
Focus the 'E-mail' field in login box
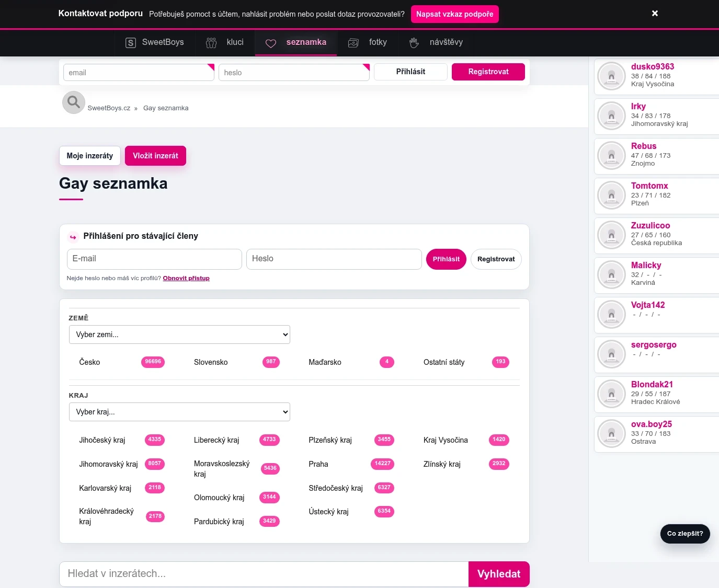154,259
